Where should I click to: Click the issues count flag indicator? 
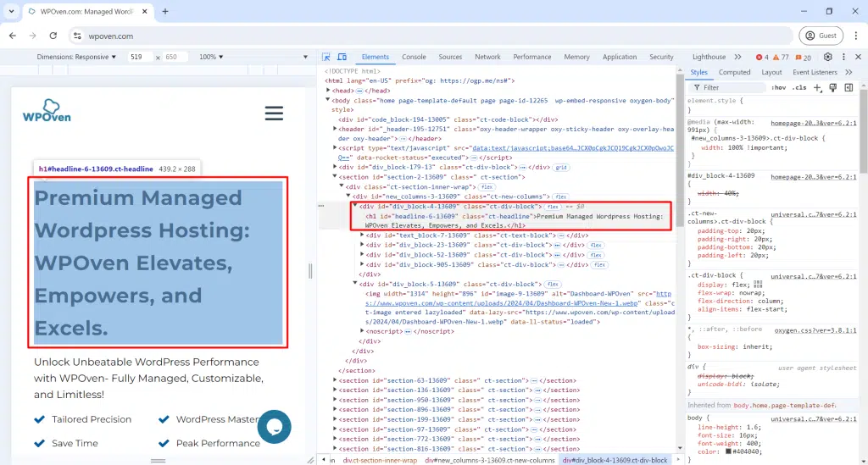pos(804,57)
